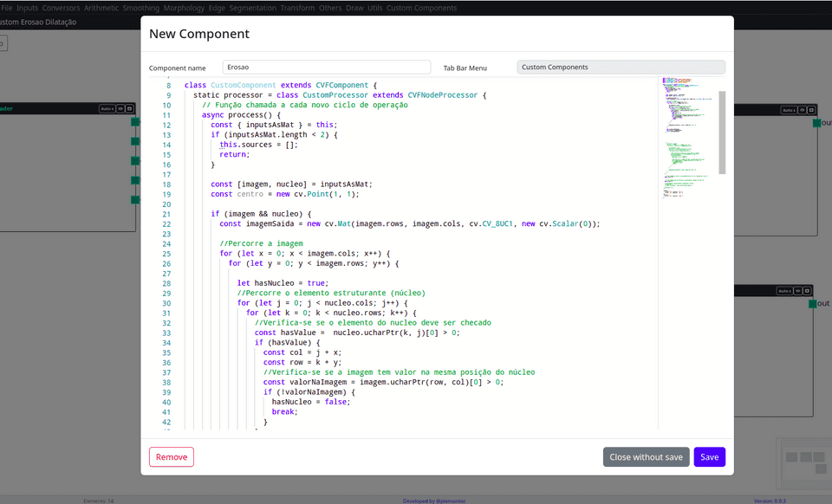Click the Component name input field
The width and height of the screenshot is (832, 504).
tap(327, 68)
